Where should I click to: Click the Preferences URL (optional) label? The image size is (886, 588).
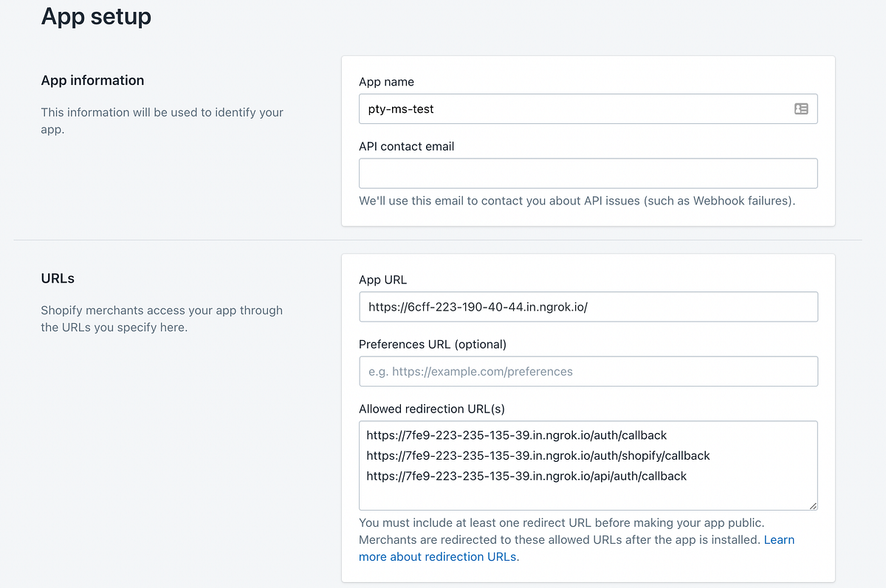433,344
